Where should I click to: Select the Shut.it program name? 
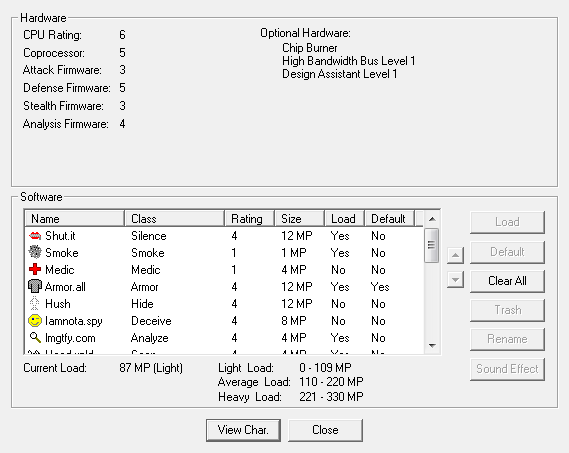pyautogui.click(x=60, y=236)
